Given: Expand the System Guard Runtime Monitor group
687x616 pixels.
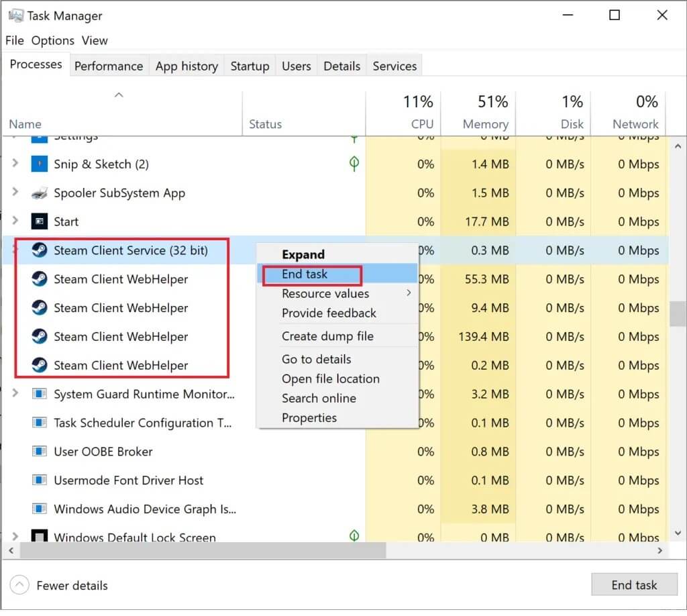Looking at the screenshot, I should coord(15,395).
